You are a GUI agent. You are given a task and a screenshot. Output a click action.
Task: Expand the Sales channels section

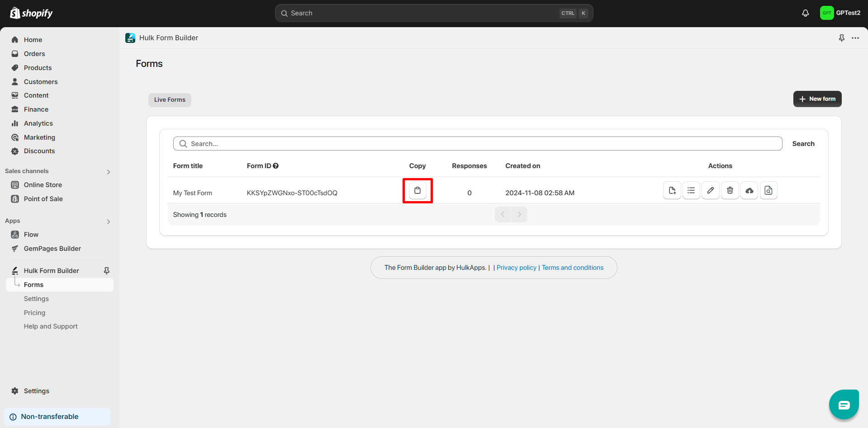click(109, 172)
